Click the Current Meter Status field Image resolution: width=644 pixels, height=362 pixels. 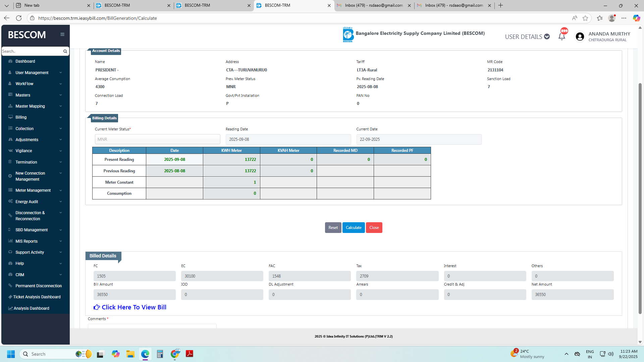coord(157,139)
